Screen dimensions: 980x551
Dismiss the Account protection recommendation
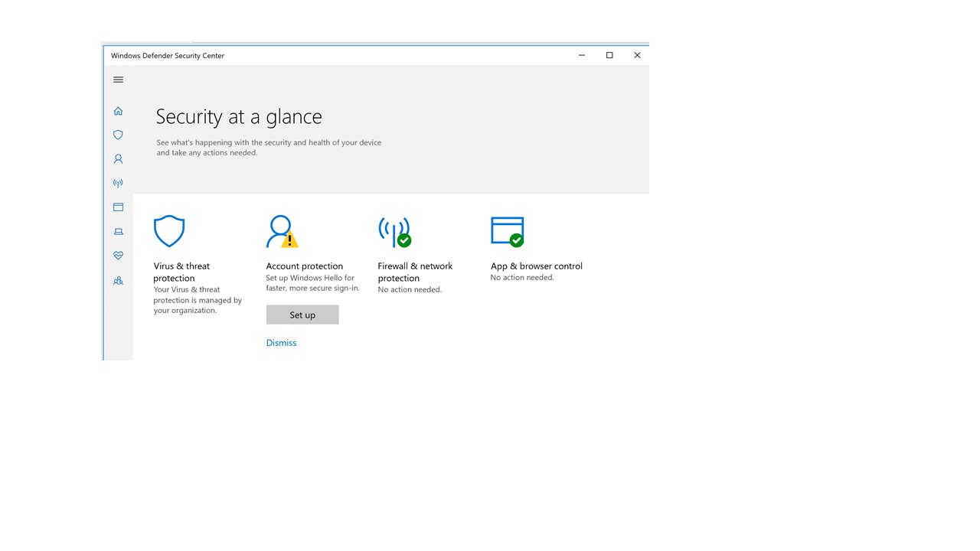281,343
